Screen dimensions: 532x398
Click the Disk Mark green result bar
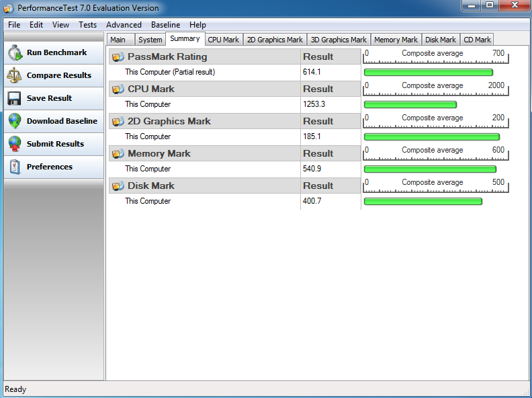coord(423,201)
